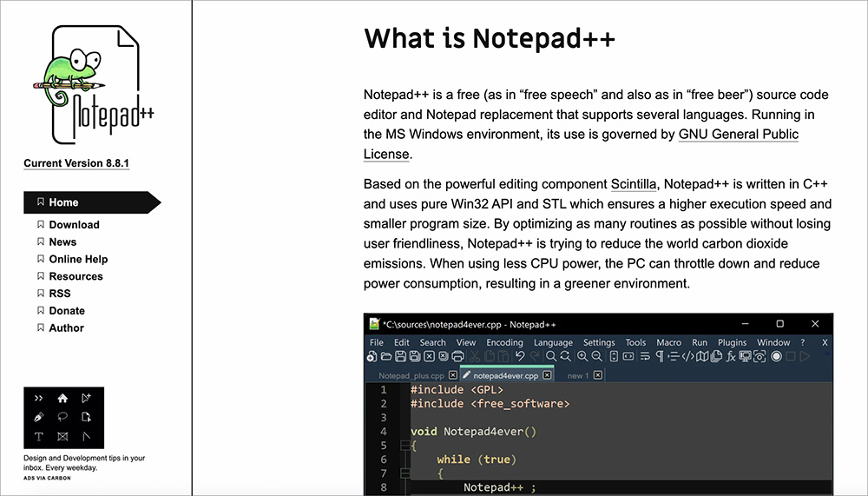Click the Open file folder icon
Viewport: 868px width, 496px height.
coord(386,356)
